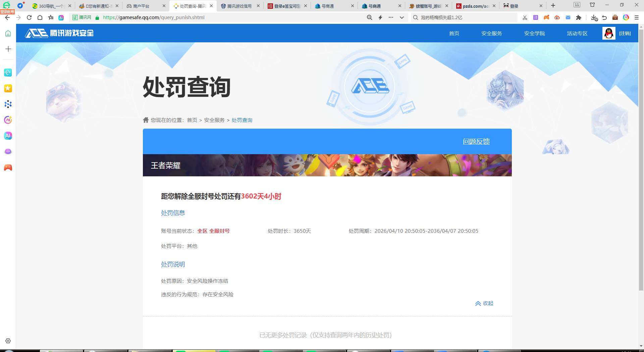Open the three-dot more options in address bar
Image resolution: width=644 pixels, height=352 pixels.
[391, 17]
